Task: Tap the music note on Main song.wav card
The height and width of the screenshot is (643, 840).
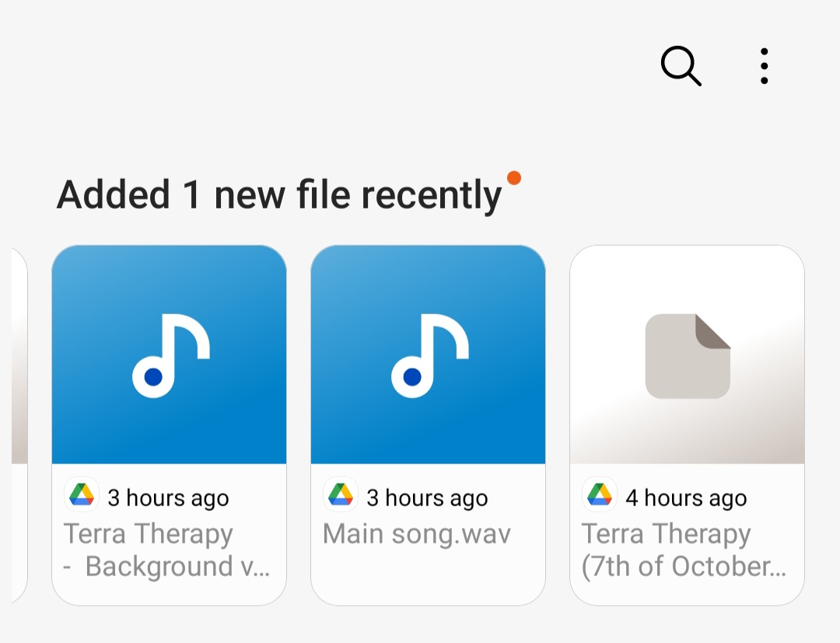Action: pyautogui.click(x=429, y=355)
